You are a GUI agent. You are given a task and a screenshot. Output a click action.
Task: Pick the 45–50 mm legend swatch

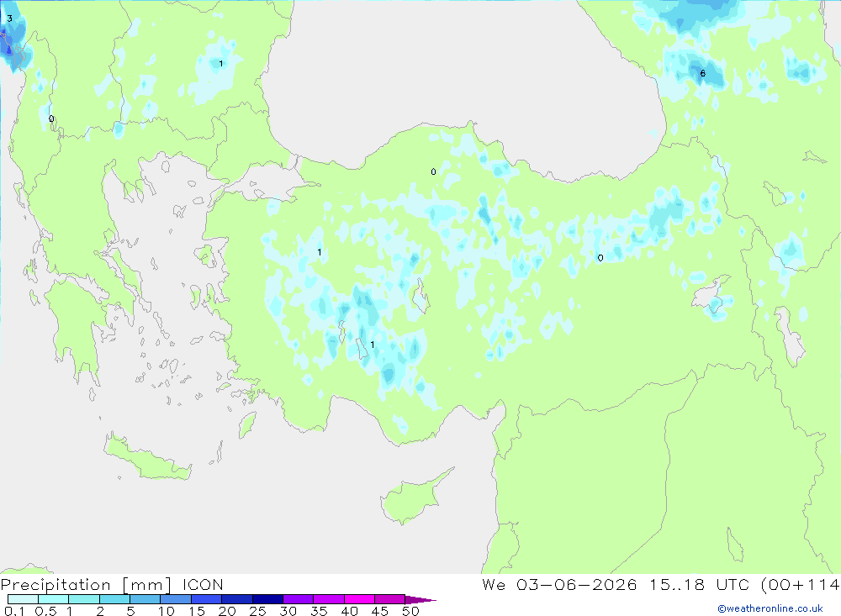pyautogui.click(x=390, y=599)
